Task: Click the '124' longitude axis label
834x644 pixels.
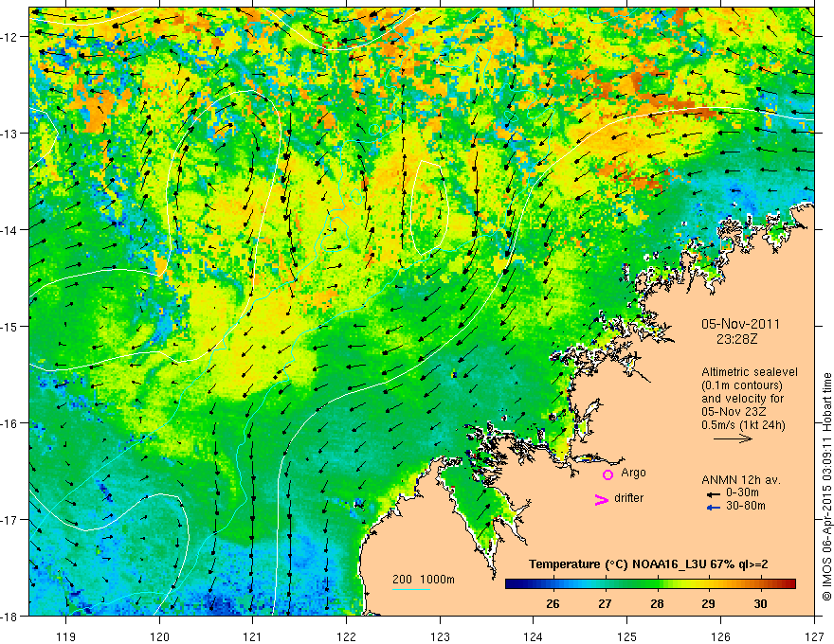Action: [x=534, y=636]
